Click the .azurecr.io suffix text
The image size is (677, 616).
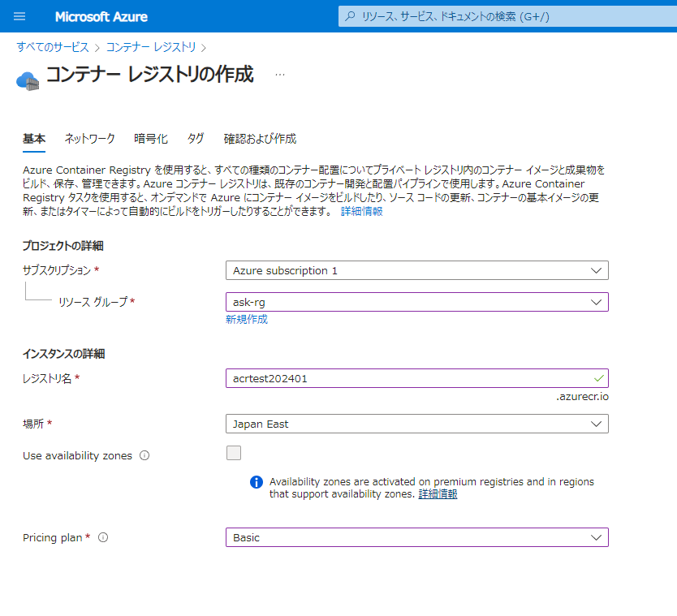(582, 396)
